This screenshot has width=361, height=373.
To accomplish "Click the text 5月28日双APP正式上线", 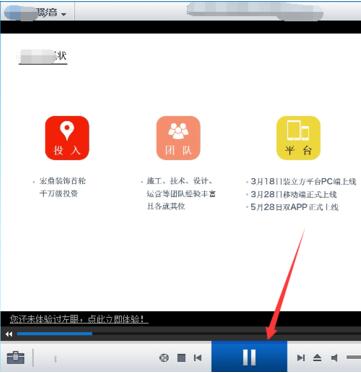I will [295, 207].
